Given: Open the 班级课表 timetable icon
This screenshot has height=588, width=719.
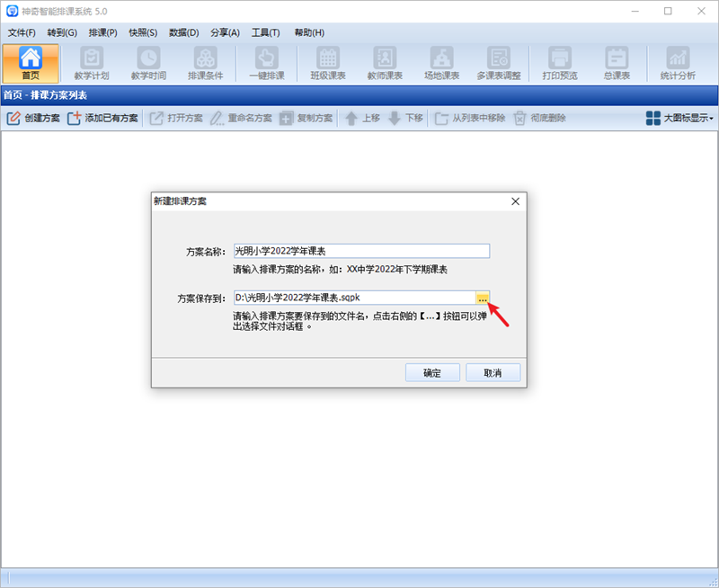Looking at the screenshot, I should tap(328, 63).
